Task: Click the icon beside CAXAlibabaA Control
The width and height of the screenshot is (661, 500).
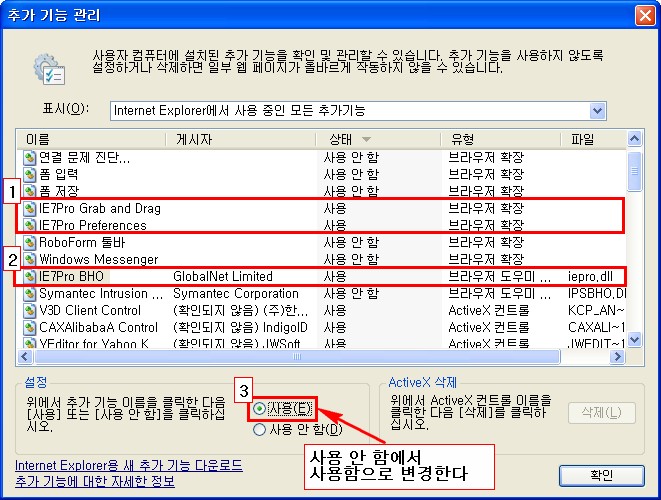Action: tap(30, 328)
